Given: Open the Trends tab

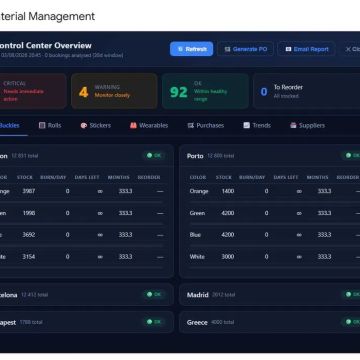Looking at the screenshot, I should [257, 125].
